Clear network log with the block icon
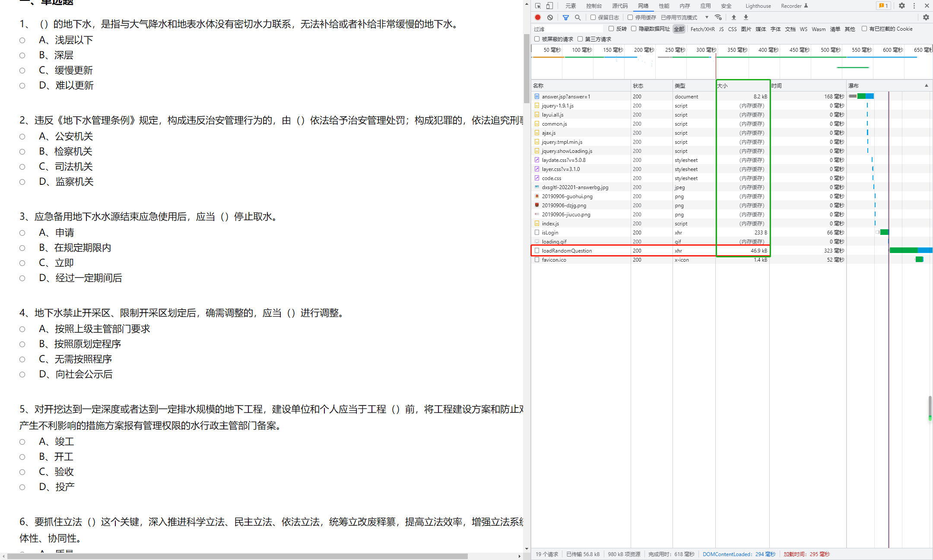The image size is (933, 560). point(550,17)
